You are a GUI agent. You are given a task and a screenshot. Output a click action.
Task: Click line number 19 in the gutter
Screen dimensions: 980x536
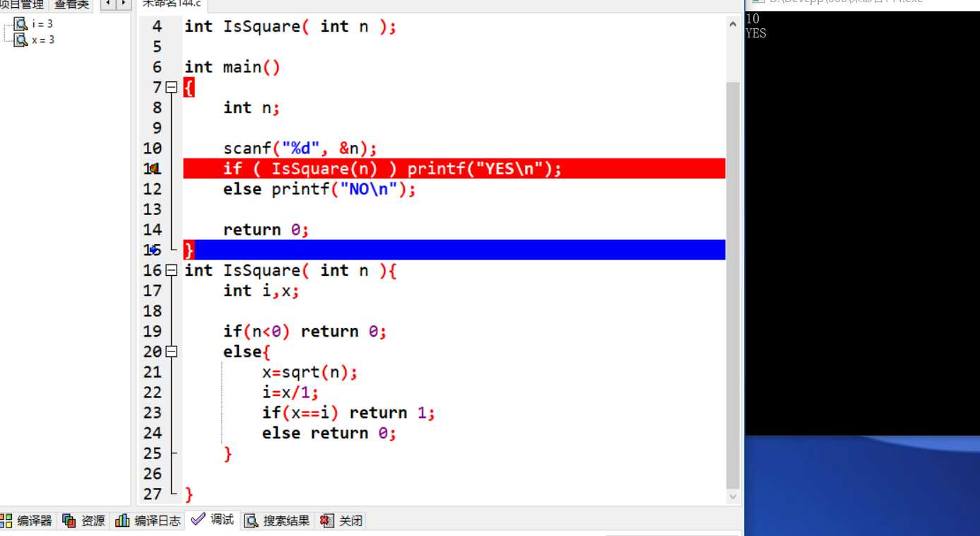[153, 332]
